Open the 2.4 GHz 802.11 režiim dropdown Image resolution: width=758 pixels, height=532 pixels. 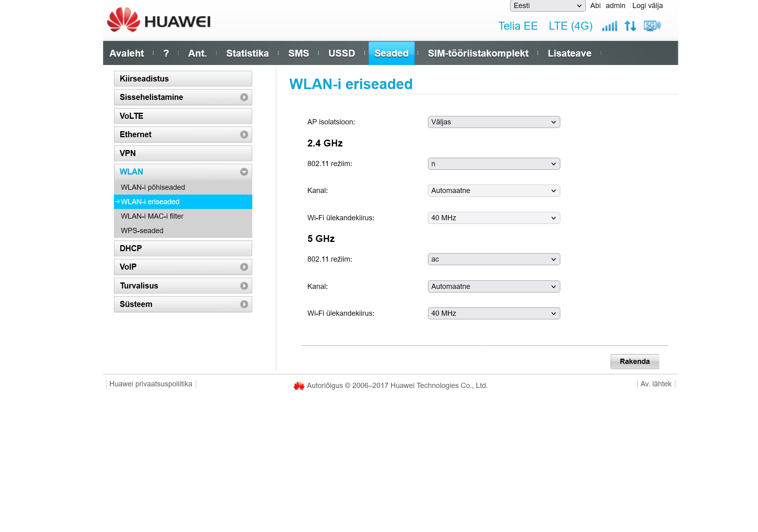(x=494, y=164)
